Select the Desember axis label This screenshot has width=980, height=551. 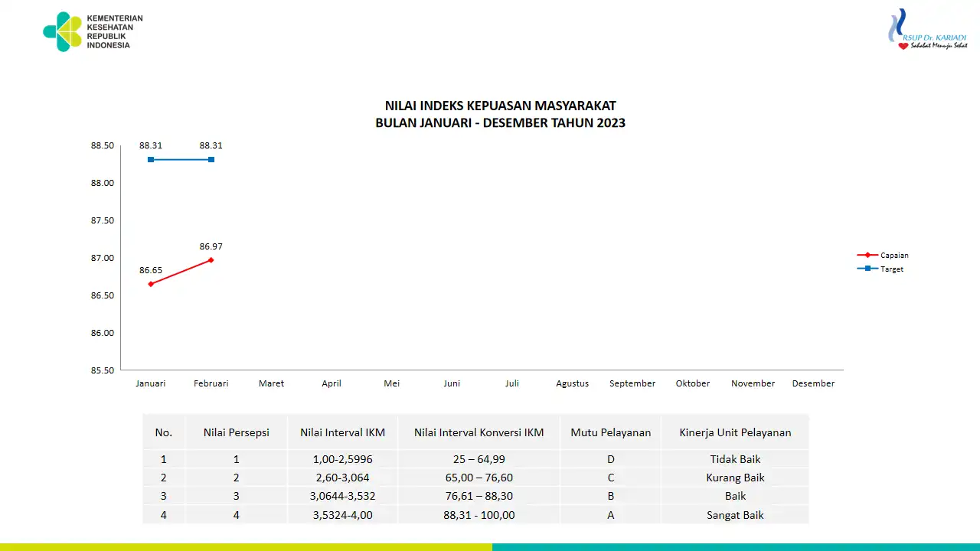813,383
